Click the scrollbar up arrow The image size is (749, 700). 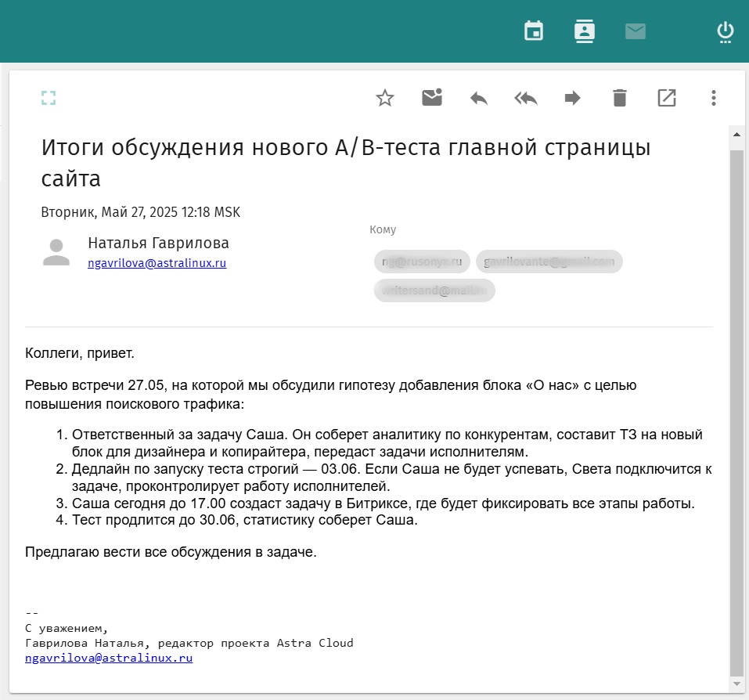point(736,135)
